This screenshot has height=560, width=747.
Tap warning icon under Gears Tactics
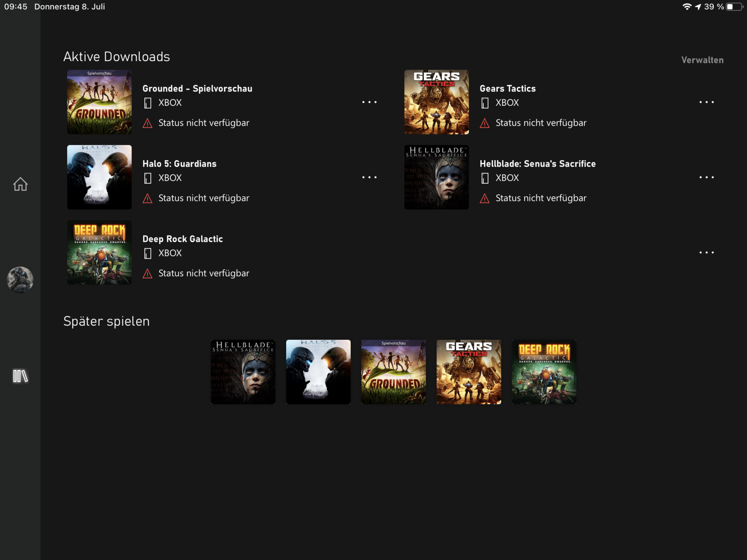point(485,123)
